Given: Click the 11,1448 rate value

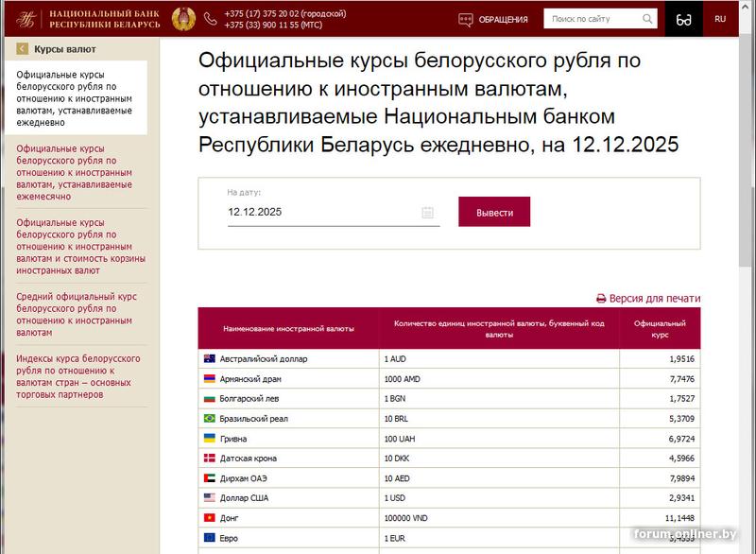Looking at the screenshot, I should [679, 518].
